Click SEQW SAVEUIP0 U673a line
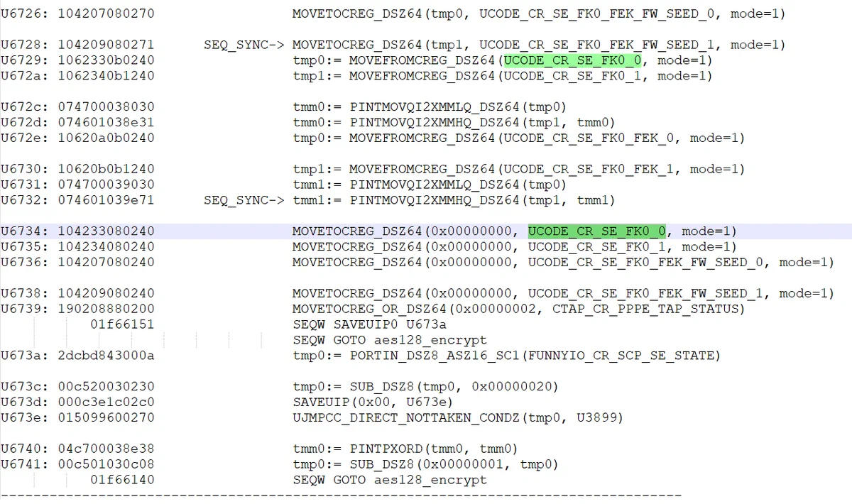This screenshot has height=504, width=852. click(x=369, y=324)
